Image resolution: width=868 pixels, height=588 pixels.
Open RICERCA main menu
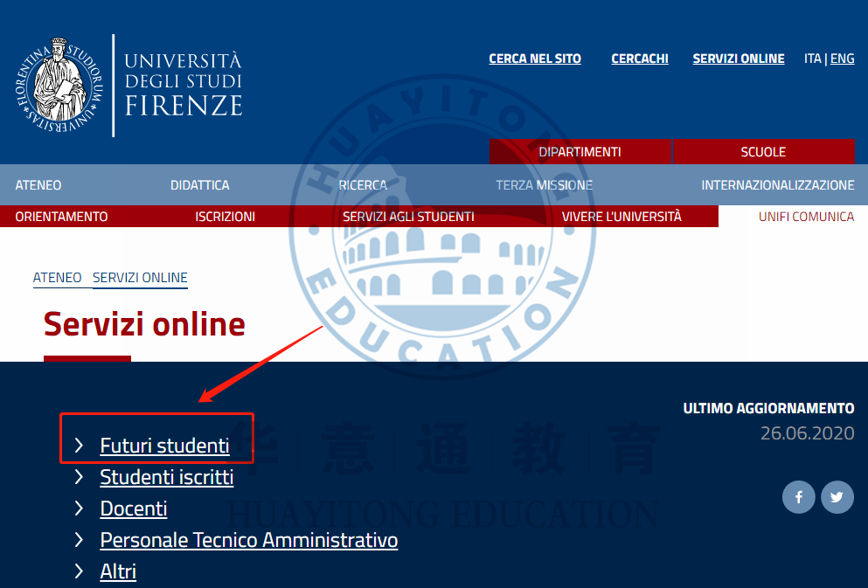tap(363, 184)
